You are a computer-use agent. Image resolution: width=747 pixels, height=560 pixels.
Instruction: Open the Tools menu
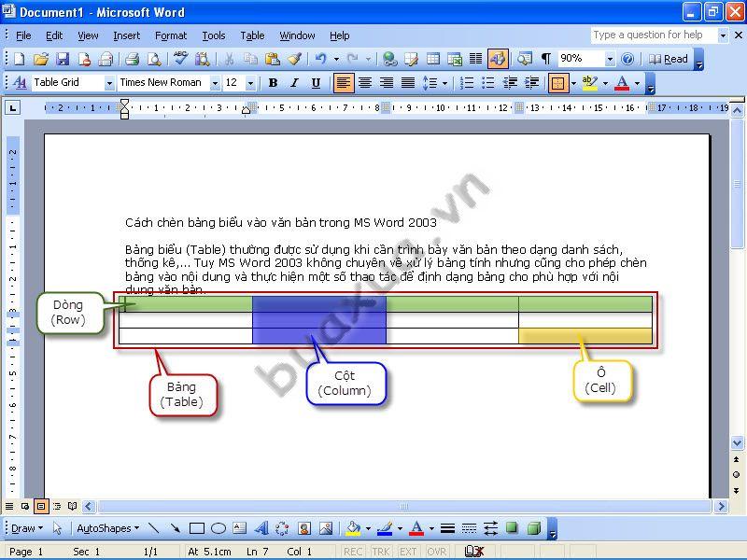tap(214, 35)
